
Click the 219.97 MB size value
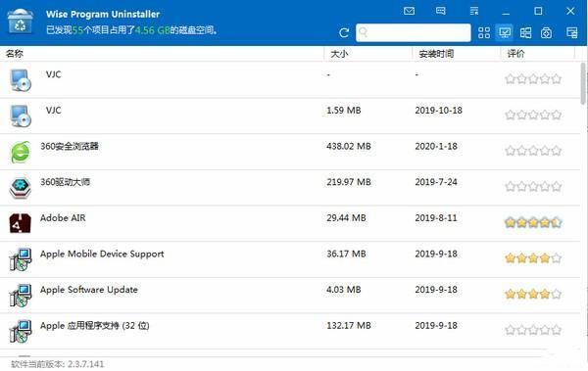[348, 182]
